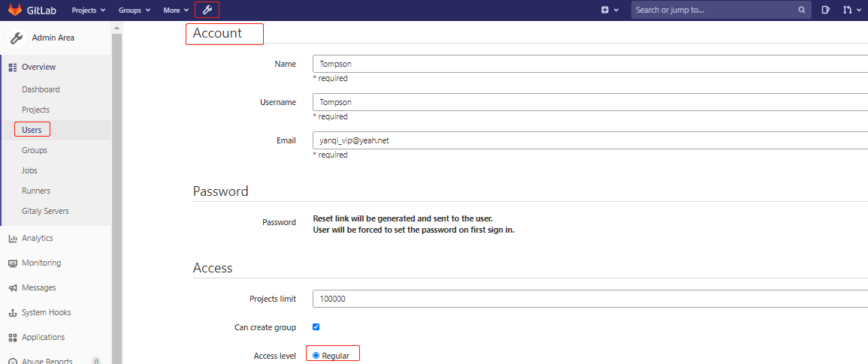Screen dimensions: 868x364
Task: Click the search magnifier icon
Action: 802,11
